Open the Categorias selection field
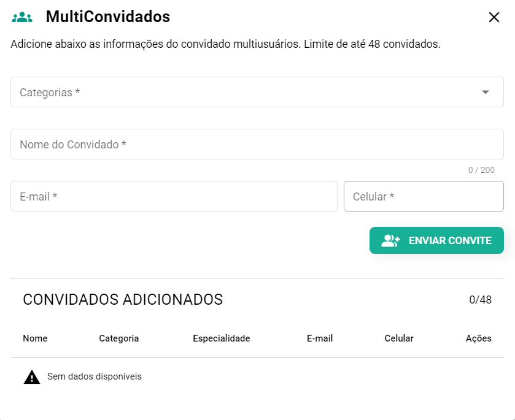 tap(246, 92)
